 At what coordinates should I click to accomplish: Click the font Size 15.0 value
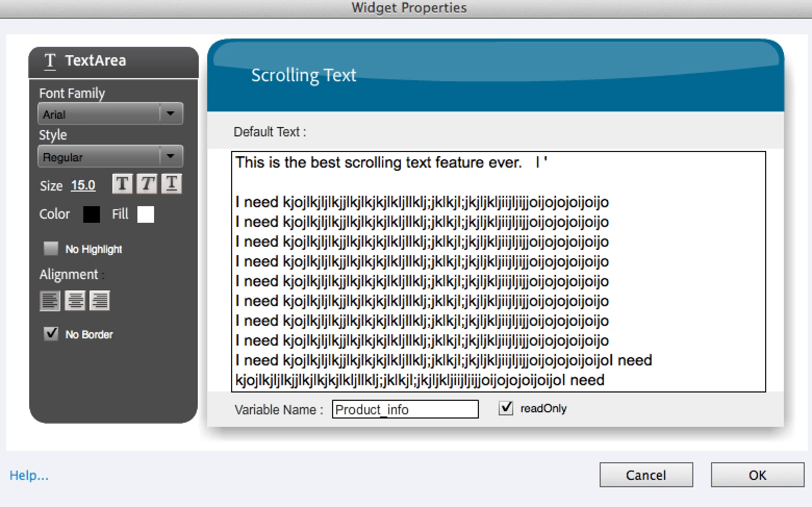83,185
